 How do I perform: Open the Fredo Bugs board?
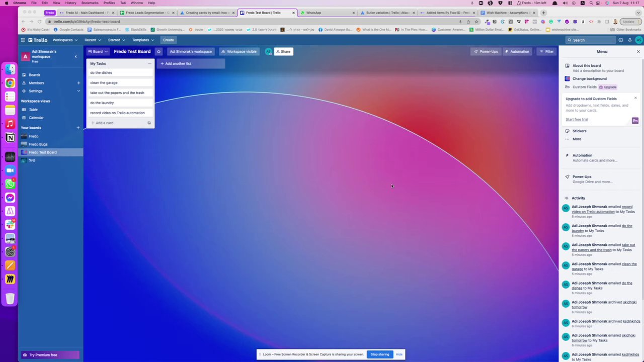coord(38,144)
